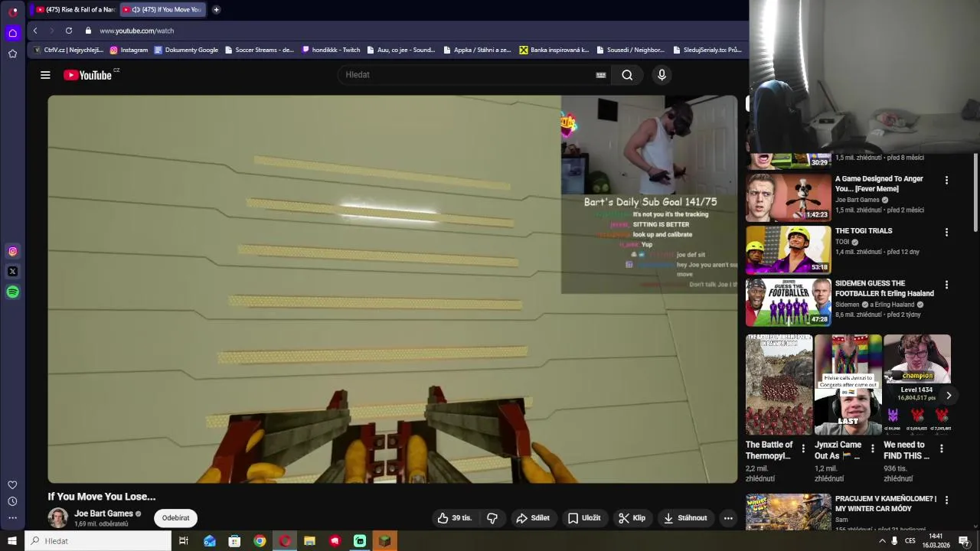Open the CtrlV.cz bookmark
The height and width of the screenshot is (551, 980).
point(68,50)
